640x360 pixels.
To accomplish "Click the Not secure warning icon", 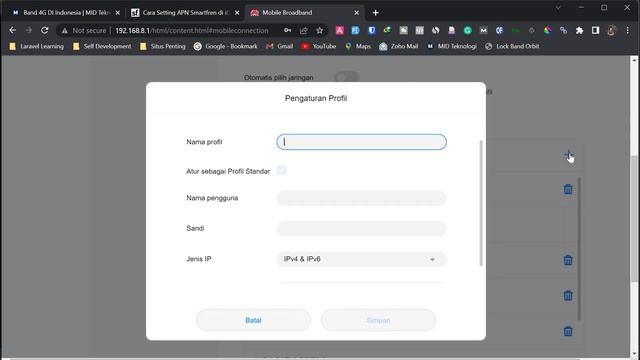I will [64, 31].
